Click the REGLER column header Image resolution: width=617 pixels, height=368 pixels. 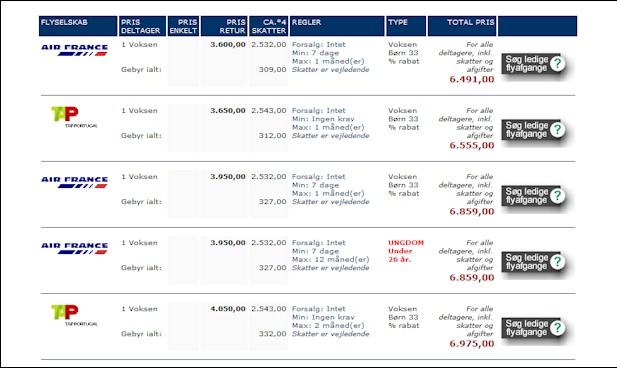(x=337, y=26)
